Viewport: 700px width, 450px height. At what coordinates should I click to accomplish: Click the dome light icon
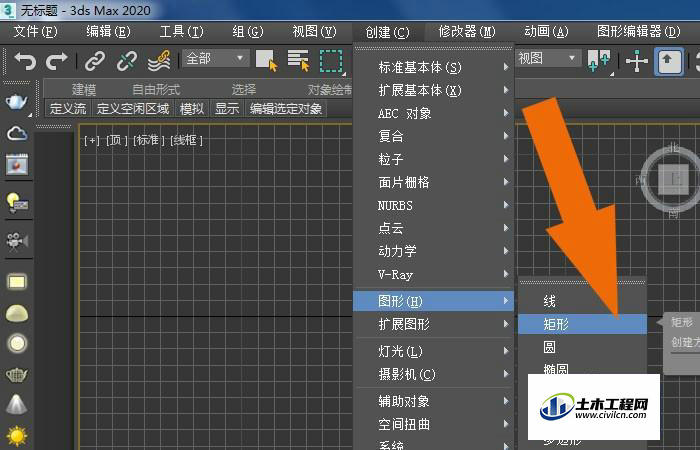pos(17,314)
